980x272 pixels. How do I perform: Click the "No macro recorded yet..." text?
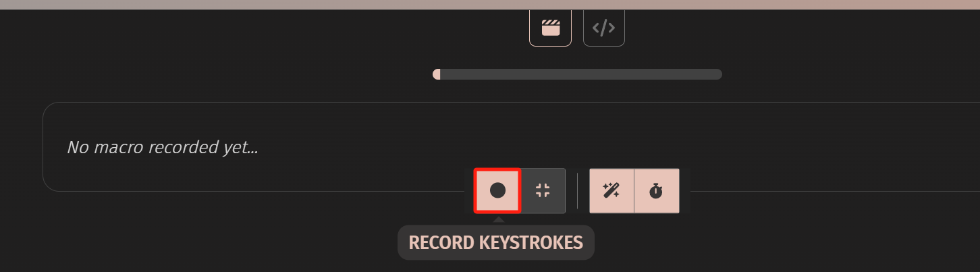pos(163,147)
